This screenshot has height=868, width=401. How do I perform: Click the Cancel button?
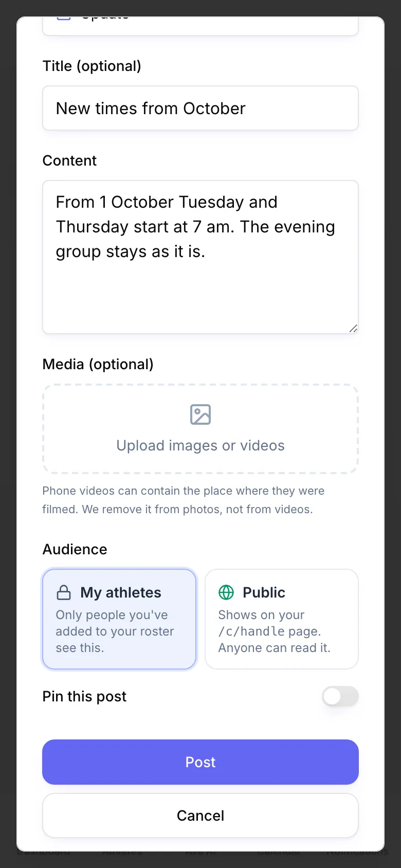click(x=200, y=816)
